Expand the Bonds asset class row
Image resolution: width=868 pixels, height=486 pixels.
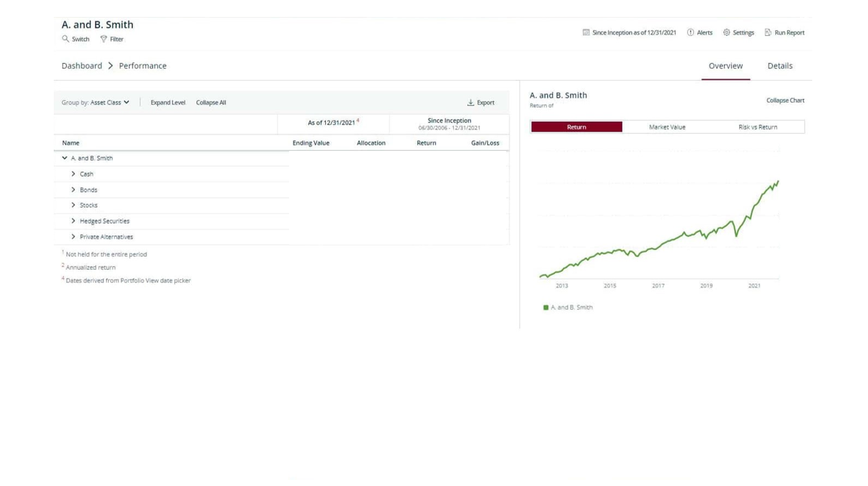(73, 190)
